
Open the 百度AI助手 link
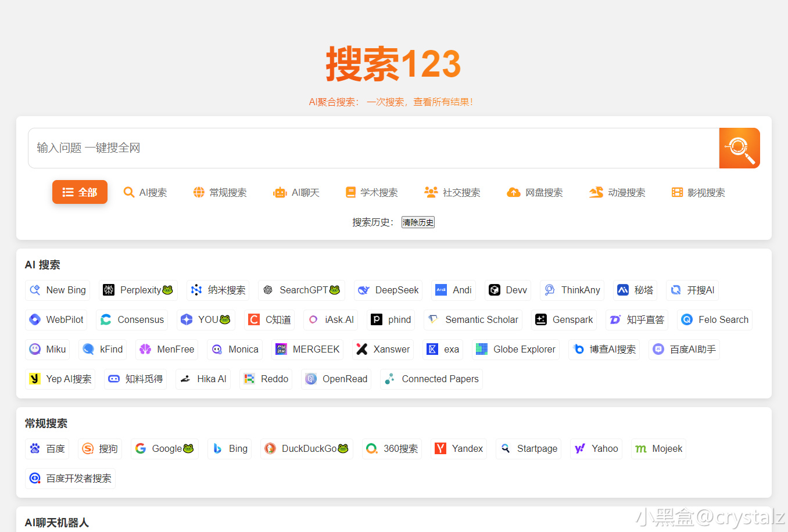pos(684,349)
